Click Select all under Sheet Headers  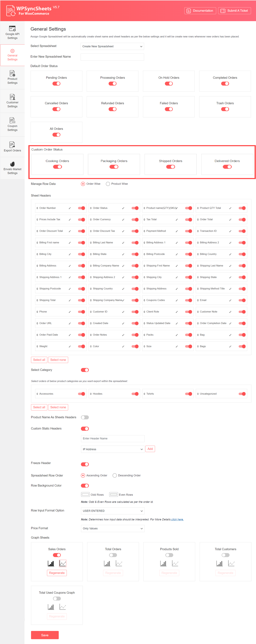pos(39,360)
